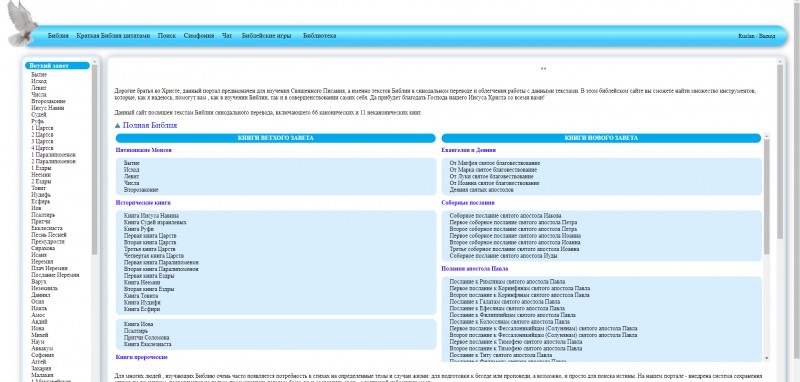Viewport: 800px width, 382px height.
Task: Open Книга Руфи
Action: pyautogui.click(x=139, y=230)
